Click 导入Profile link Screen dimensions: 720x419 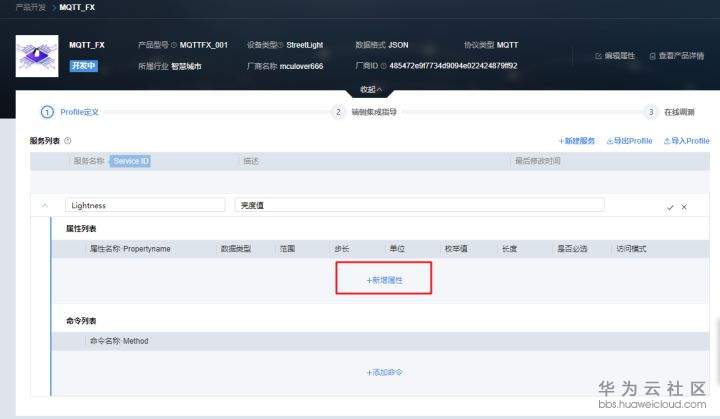coord(686,141)
